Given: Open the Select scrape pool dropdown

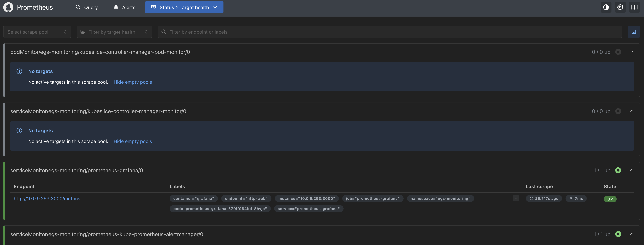Looking at the screenshot, I should [x=37, y=32].
